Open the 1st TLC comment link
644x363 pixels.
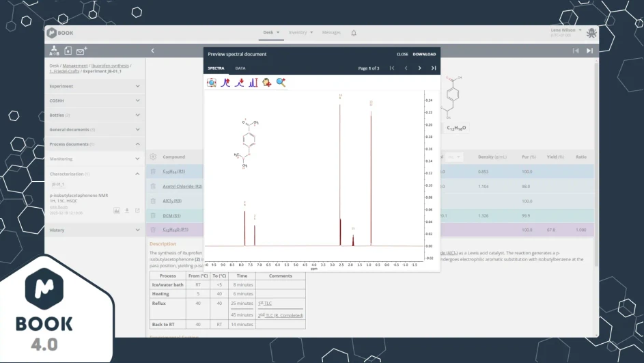pos(265,304)
